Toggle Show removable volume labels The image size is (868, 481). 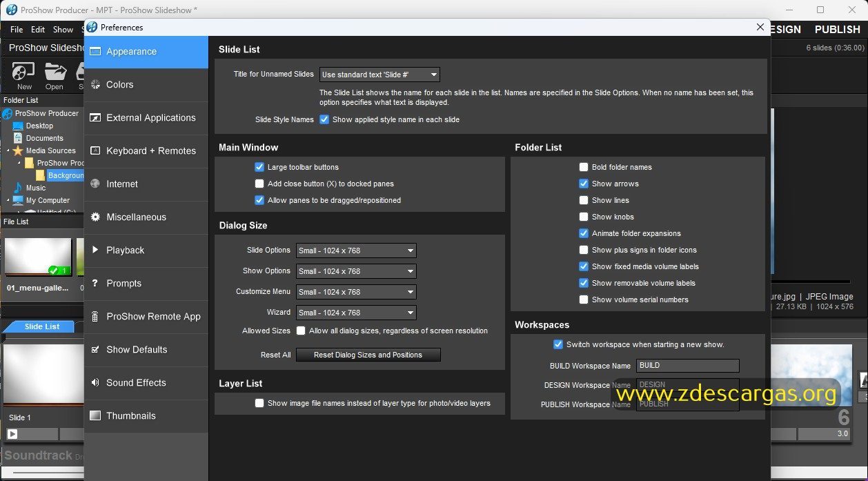tap(584, 283)
